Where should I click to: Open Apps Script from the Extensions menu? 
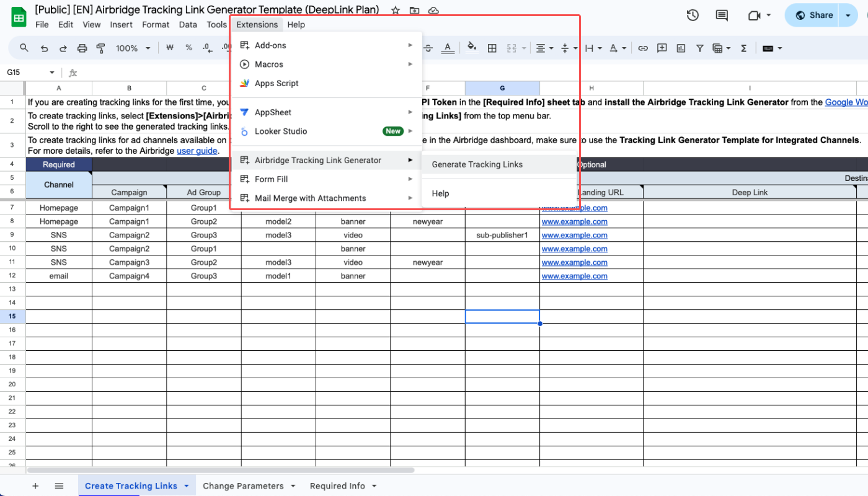(326, 83)
